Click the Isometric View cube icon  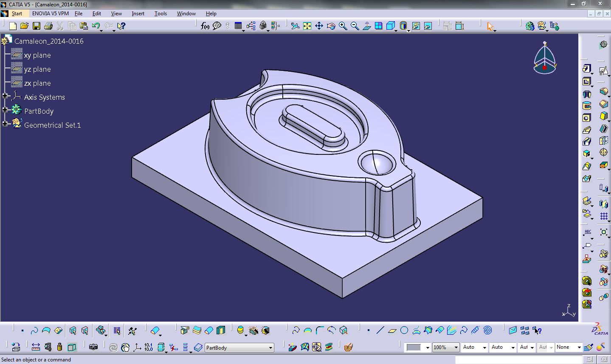(x=390, y=26)
